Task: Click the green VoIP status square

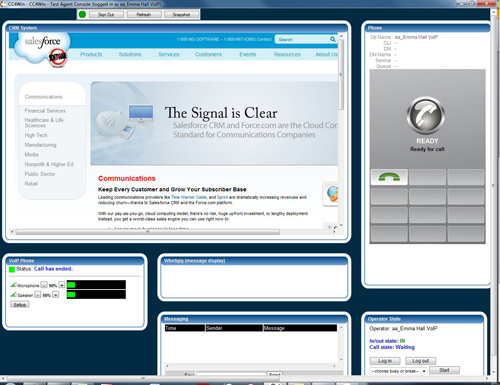Action: (12, 269)
